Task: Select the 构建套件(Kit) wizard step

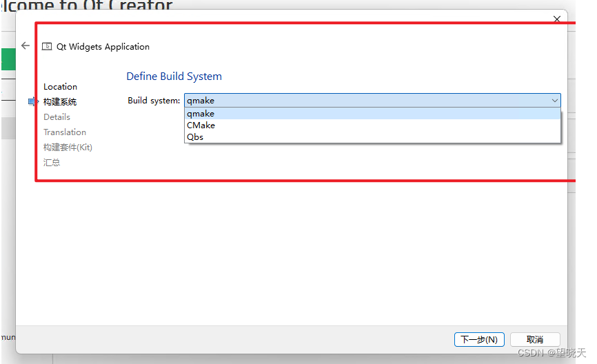Action: 68,148
